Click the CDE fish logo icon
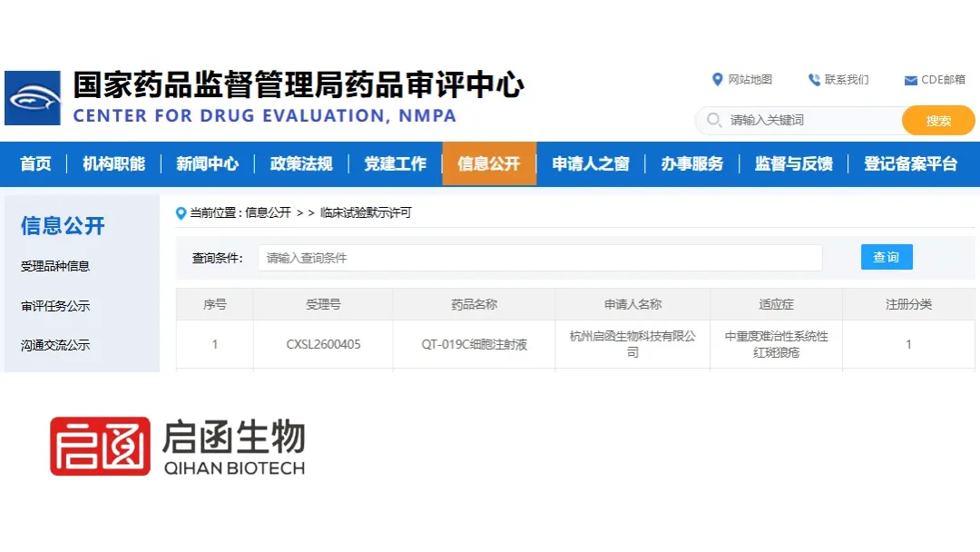The width and height of the screenshot is (980, 552). (33, 98)
